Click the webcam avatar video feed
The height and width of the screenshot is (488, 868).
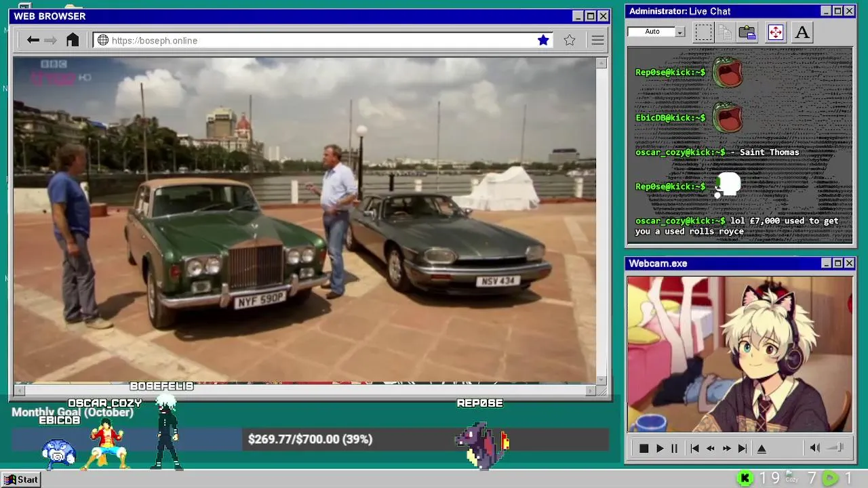coord(740,354)
